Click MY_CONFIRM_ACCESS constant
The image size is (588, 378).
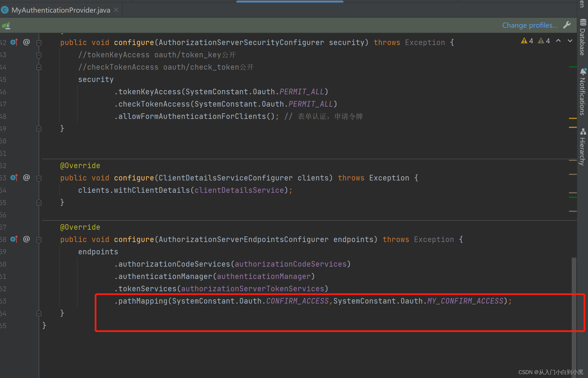[x=465, y=301]
